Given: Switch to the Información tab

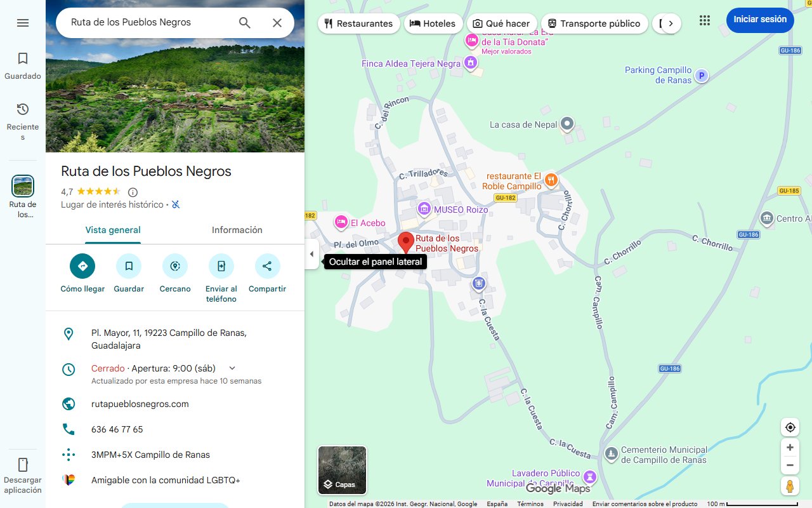Looking at the screenshot, I should [237, 230].
